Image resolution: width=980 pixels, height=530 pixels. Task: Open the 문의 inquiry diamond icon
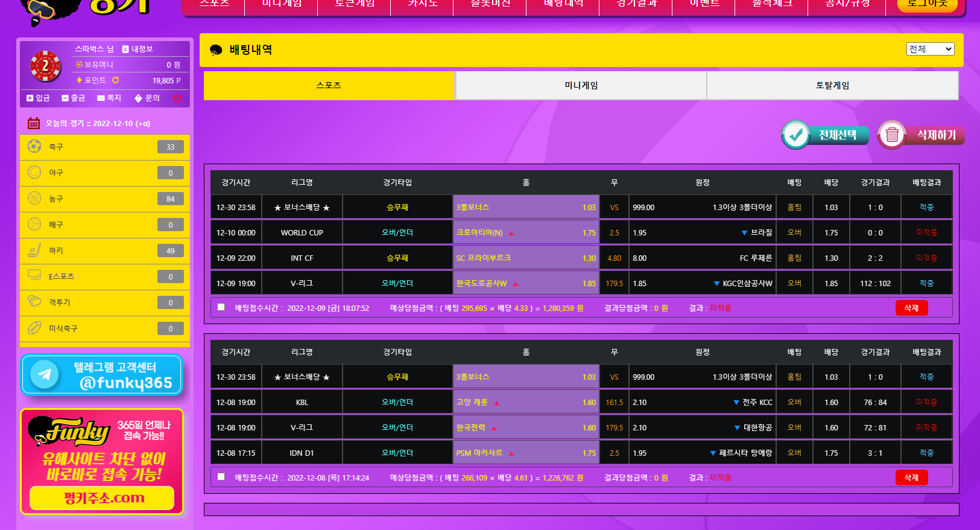138,98
